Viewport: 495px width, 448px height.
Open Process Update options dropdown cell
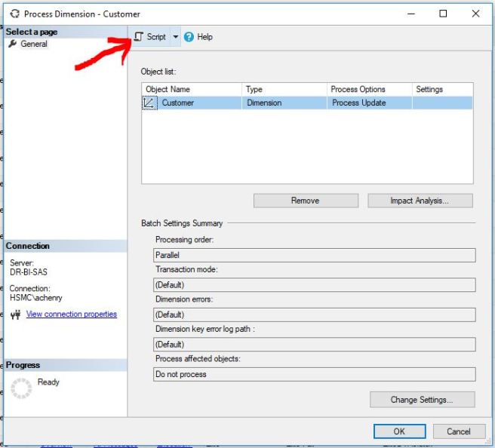tap(369, 103)
